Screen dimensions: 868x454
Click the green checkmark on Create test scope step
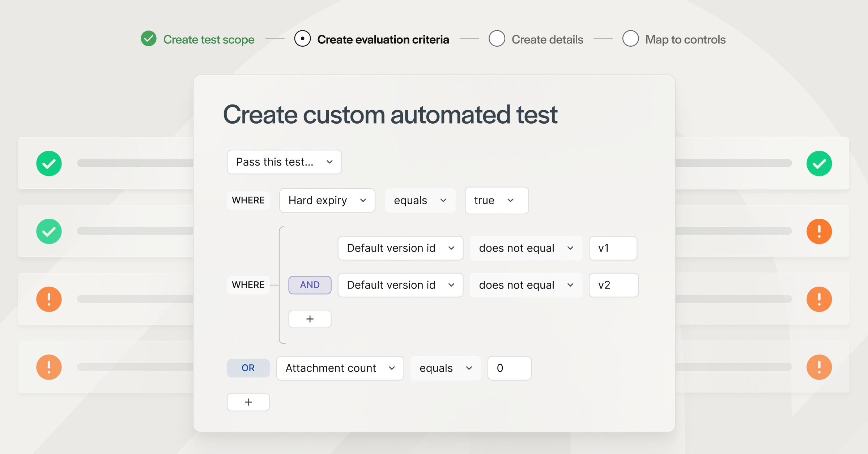[148, 39]
